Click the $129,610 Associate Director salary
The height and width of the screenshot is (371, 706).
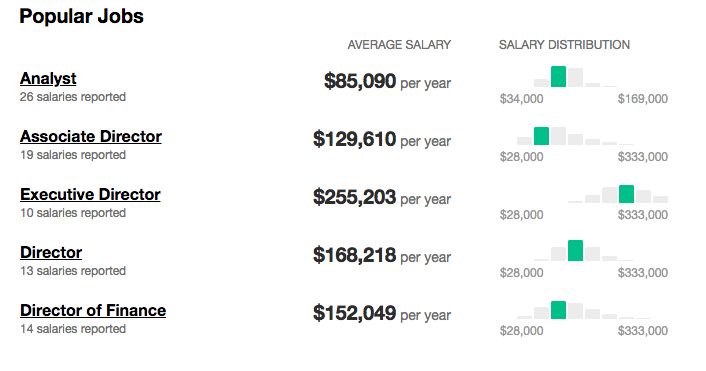354,139
